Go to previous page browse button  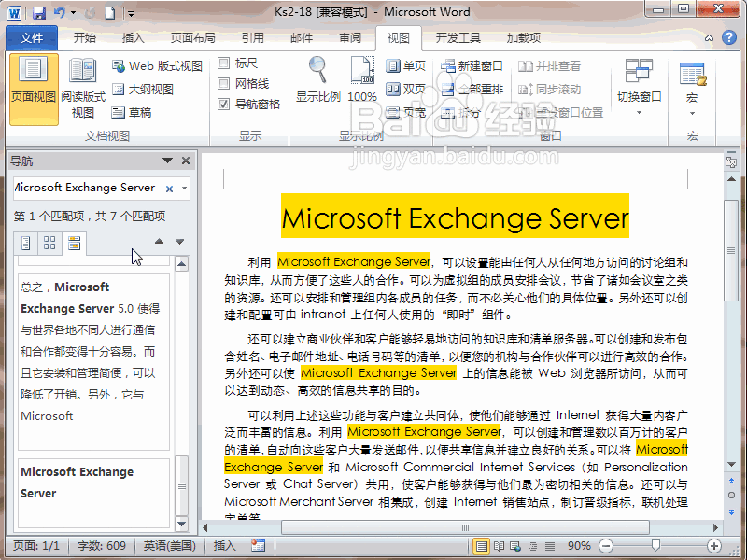click(731, 481)
